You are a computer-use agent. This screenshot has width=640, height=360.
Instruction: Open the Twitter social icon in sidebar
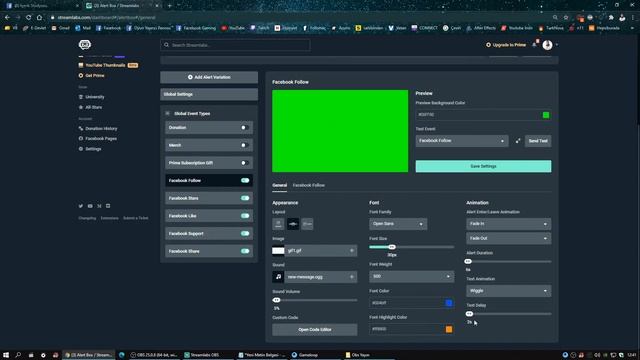point(80,206)
